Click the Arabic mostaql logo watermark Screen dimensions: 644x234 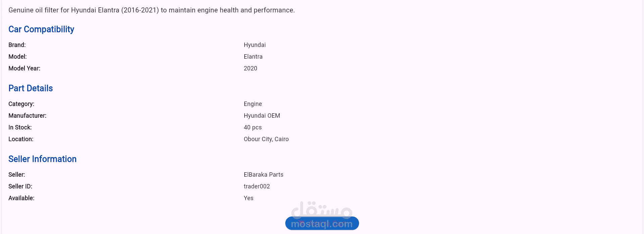click(x=321, y=210)
